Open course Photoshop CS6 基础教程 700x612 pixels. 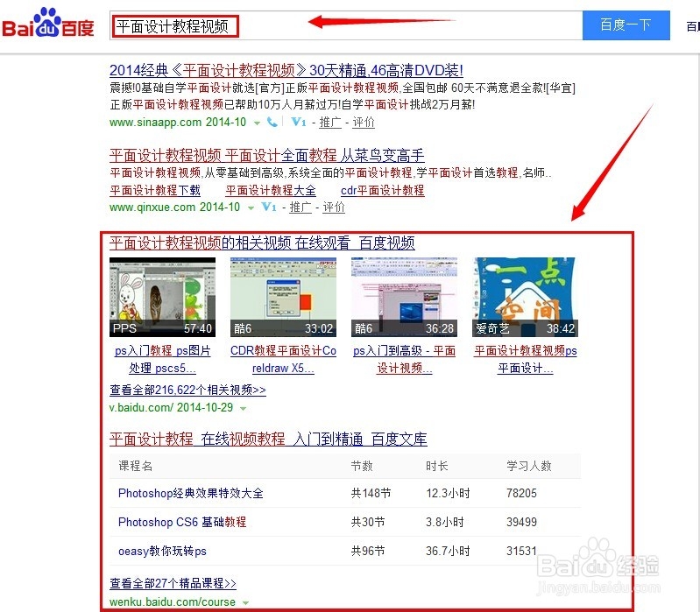point(182,522)
